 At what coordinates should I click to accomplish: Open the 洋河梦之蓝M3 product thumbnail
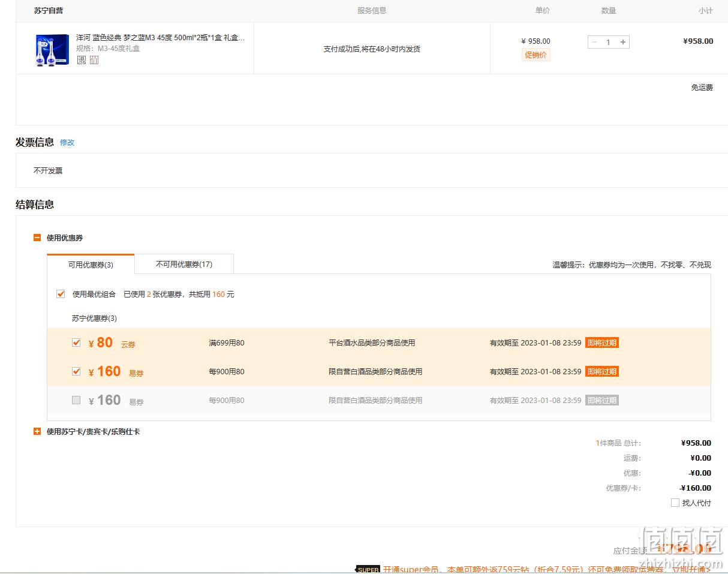[x=52, y=50]
